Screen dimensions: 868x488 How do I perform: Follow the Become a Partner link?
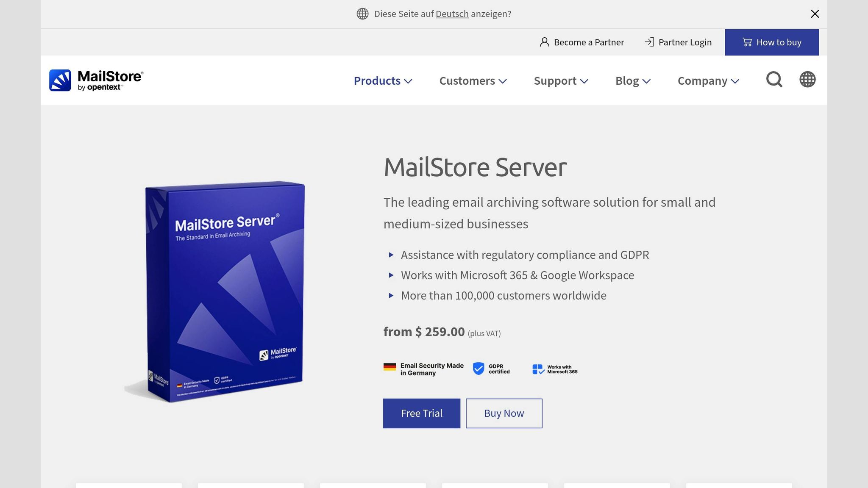[582, 42]
